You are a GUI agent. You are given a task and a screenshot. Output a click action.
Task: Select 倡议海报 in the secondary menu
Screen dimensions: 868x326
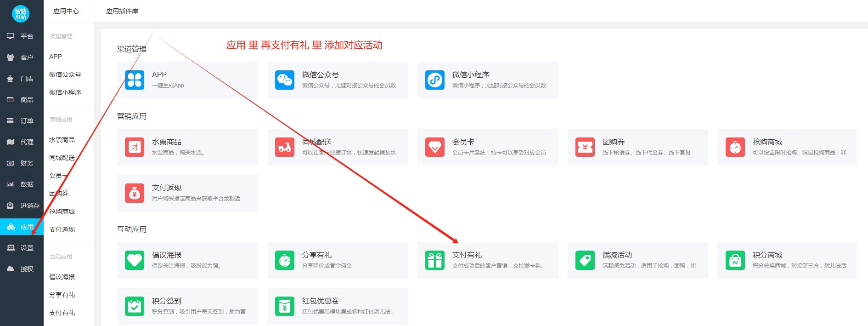pos(62,277)
